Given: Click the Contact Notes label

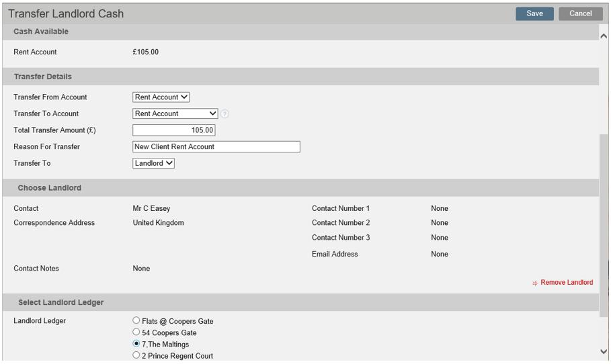Looking at the screenshot, I should pos(36,268).
